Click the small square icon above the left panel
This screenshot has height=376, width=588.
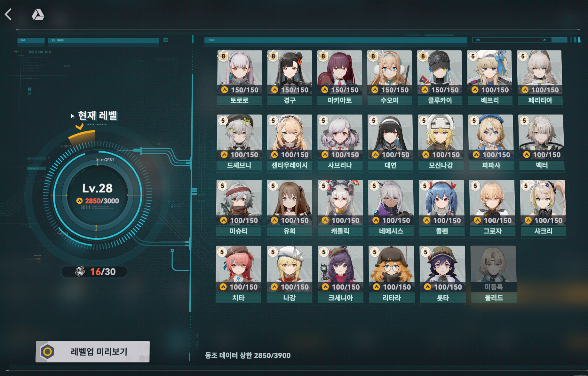click(x=165, y=40)
